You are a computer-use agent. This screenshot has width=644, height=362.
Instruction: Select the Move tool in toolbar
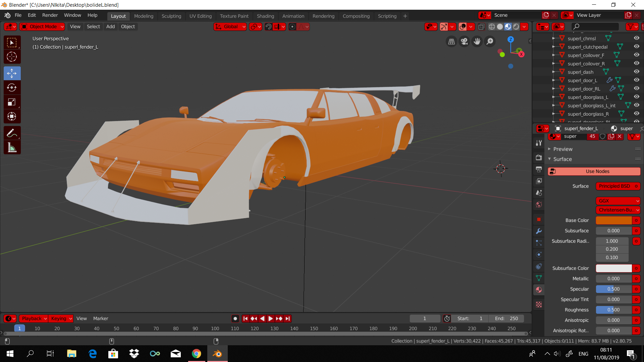[x=12, y=73]
